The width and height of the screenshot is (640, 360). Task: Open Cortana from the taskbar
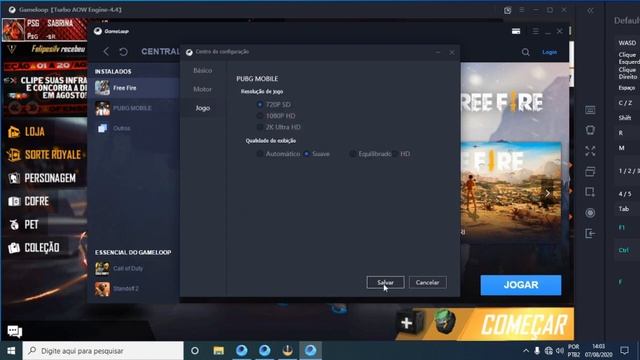(195, 351)
